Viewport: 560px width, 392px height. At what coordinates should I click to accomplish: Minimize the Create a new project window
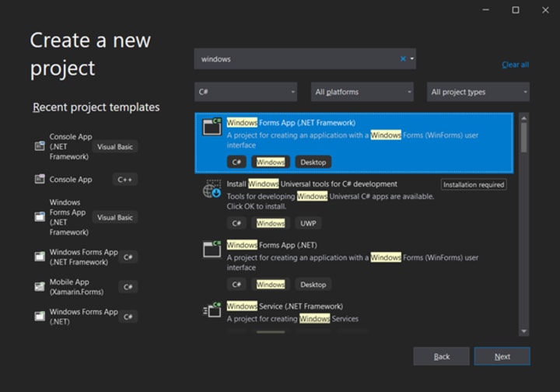pyautogui.click(x=485, y=10)
